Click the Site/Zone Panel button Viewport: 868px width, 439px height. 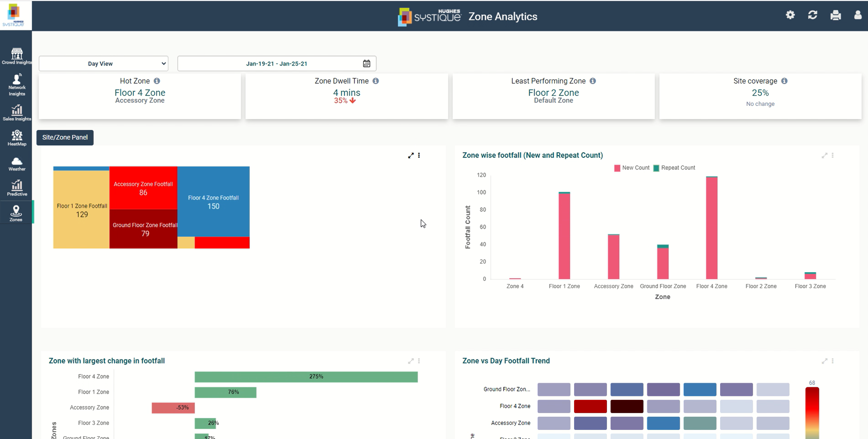coord(65,137)
